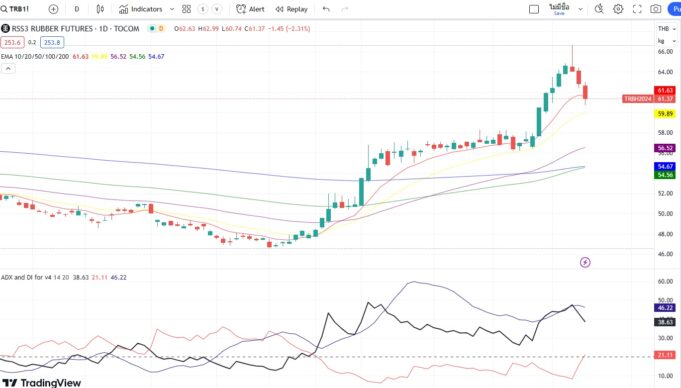Click the round V toolbar button
This screenshot has height=388, width=681.
point(217,9)
